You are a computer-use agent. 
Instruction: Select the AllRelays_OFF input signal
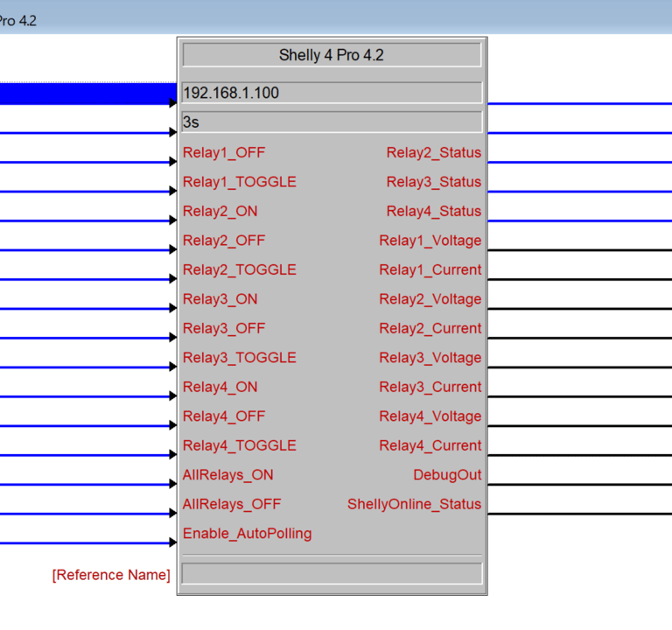coord(232,504)
